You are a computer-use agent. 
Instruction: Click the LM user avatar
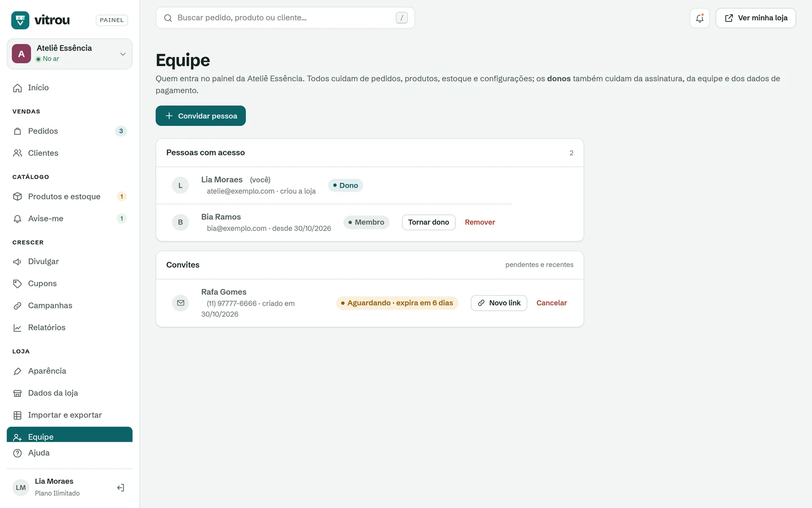(21, 488)
